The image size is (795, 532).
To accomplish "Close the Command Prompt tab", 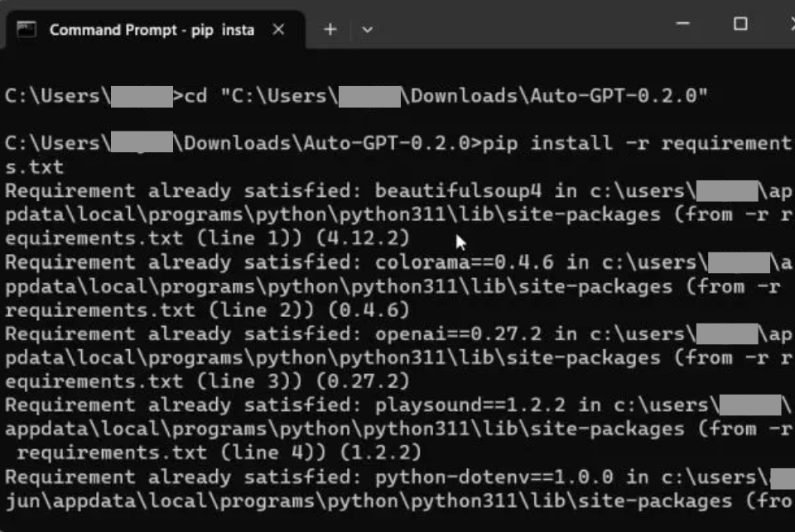I will pos(278,30).
